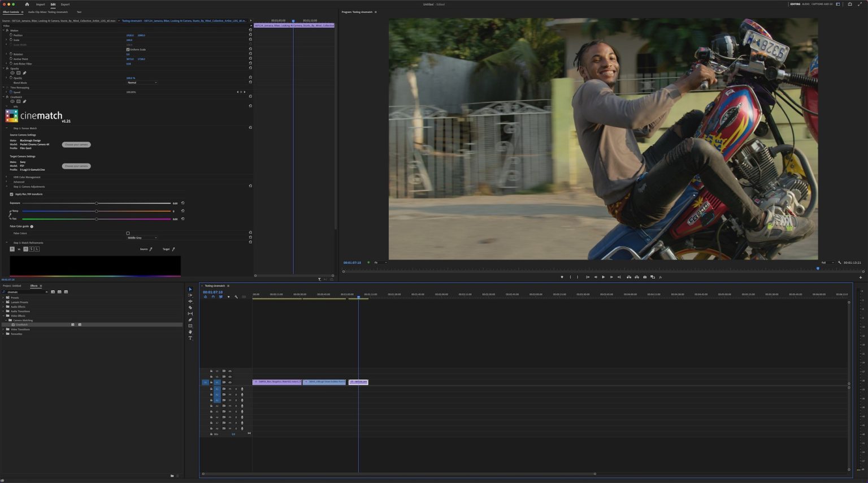Toggle the Uniform Scale checkbox
Screen dimensions: 868x483
(x=128, y=49)
